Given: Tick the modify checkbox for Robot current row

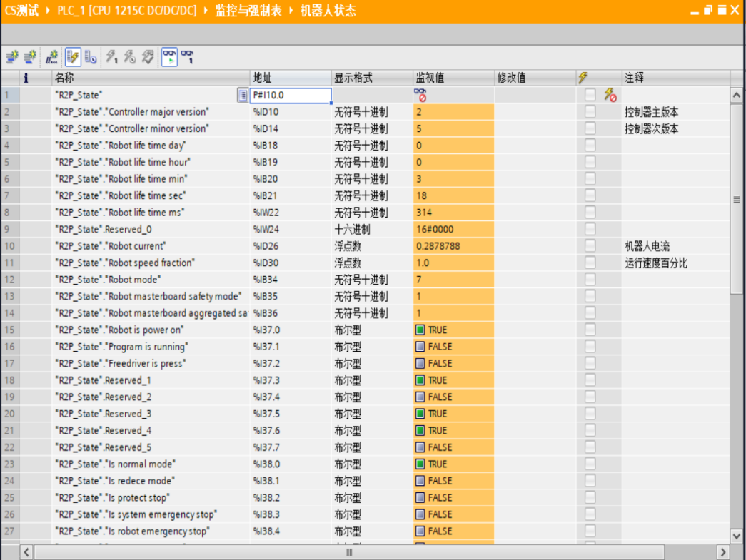Looking at the screenshot, I should pyautogui.click(x=590, y=246).
